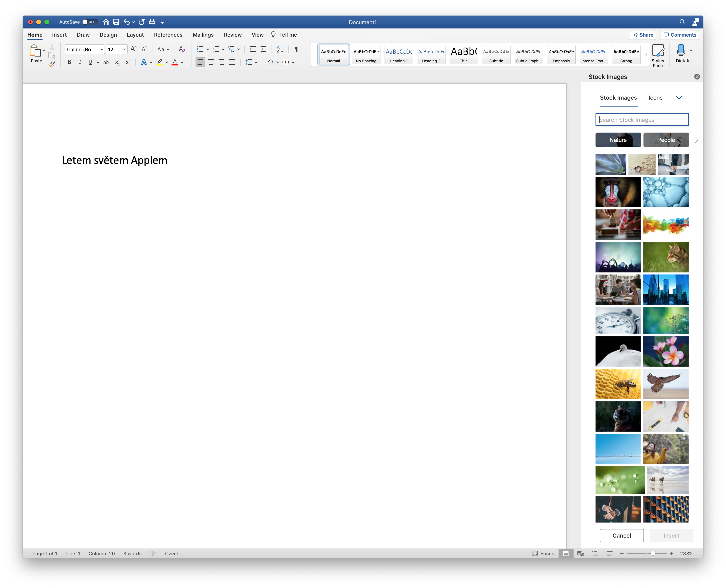The height and width of the screenshot is (588, 726).
Task: Expand the font size dropdown
Action: pos(124,49)
